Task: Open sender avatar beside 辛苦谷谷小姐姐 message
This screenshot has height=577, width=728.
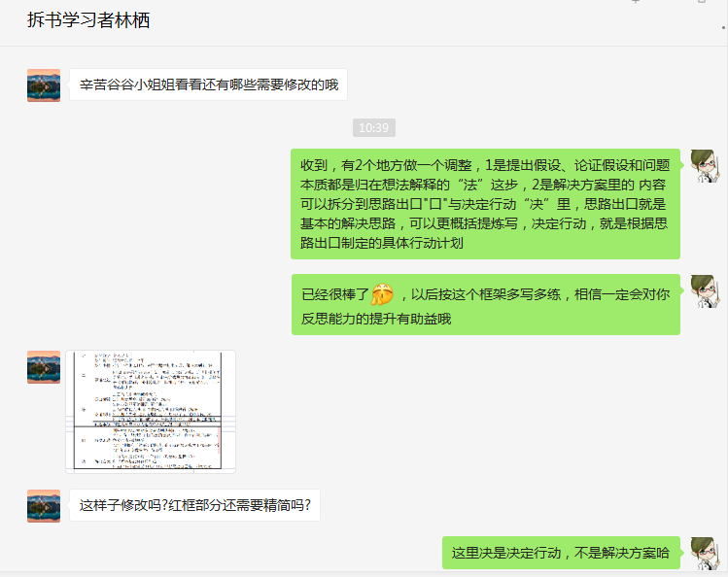Action: click(44, 85)
